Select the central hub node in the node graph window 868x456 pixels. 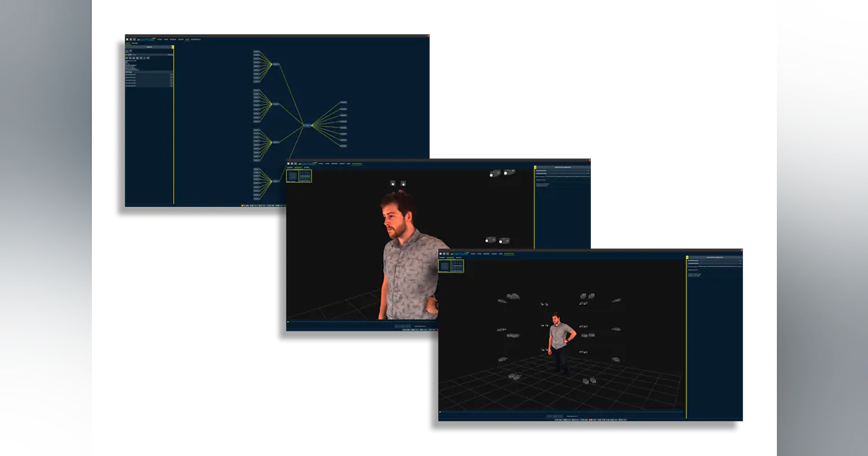[x=307, y=125]
